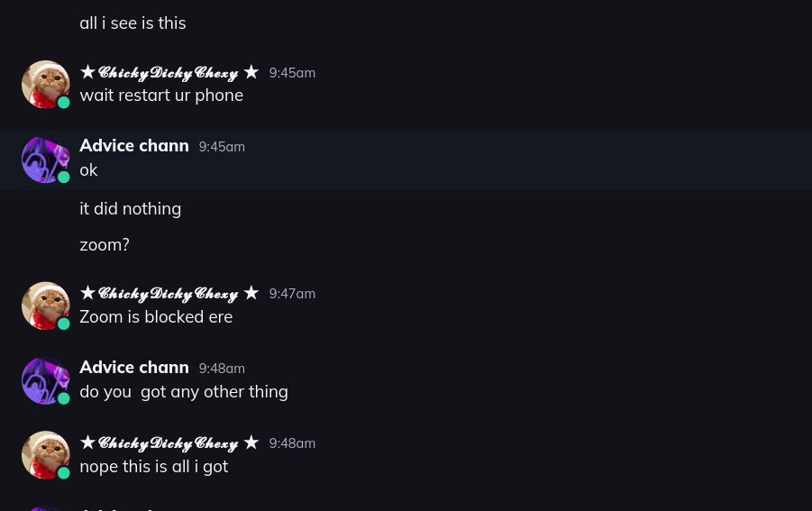Click the purple avatar next to the "ok" message
This screenshot has width=812, height=511.
pyautogui.click(x=45, y=160)
